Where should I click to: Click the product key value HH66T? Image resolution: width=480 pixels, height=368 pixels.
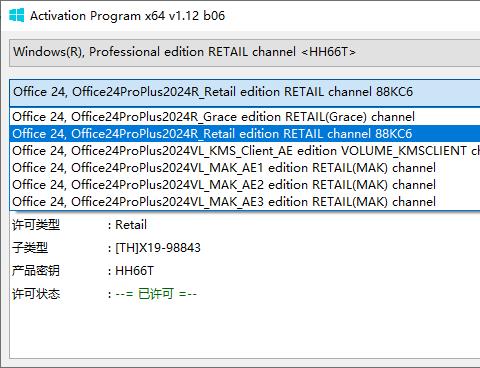pos(134,271)
